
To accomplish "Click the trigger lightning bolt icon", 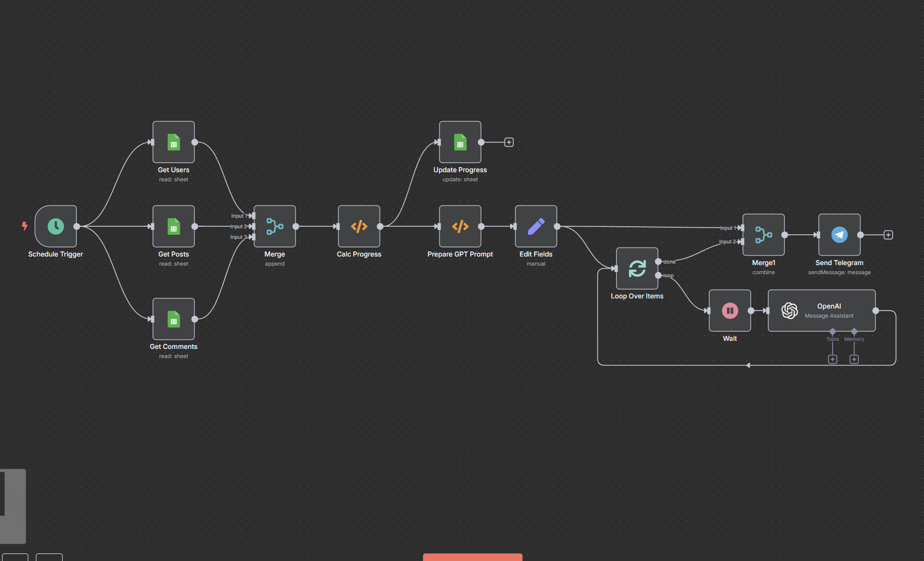I will click(24, 226).
